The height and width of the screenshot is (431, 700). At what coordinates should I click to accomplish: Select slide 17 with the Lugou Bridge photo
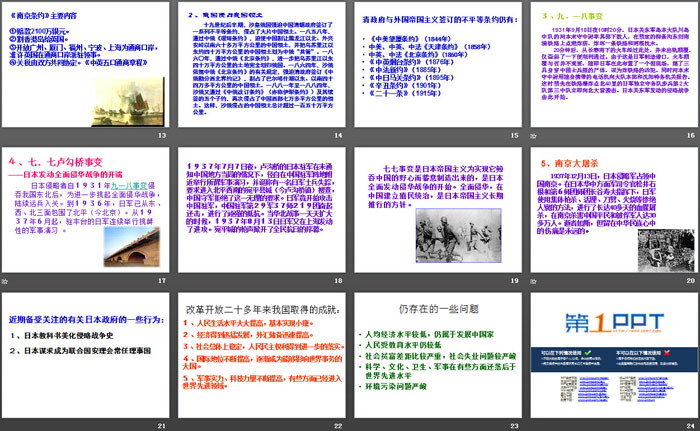[x=85, y=210]
